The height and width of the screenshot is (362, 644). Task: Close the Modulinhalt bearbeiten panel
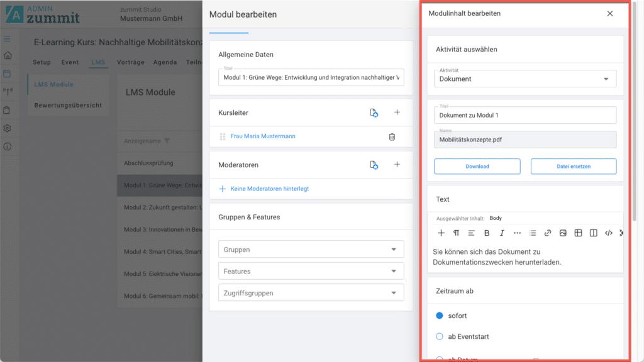pos(609,13)
